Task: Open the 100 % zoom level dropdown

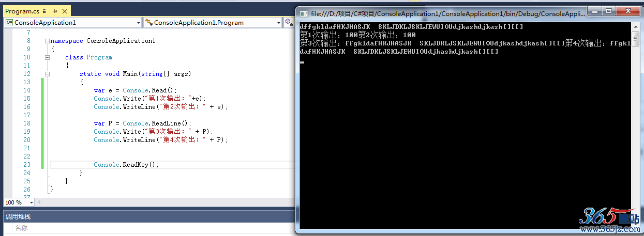Action: pyautogui.click(x=32, y=203)
